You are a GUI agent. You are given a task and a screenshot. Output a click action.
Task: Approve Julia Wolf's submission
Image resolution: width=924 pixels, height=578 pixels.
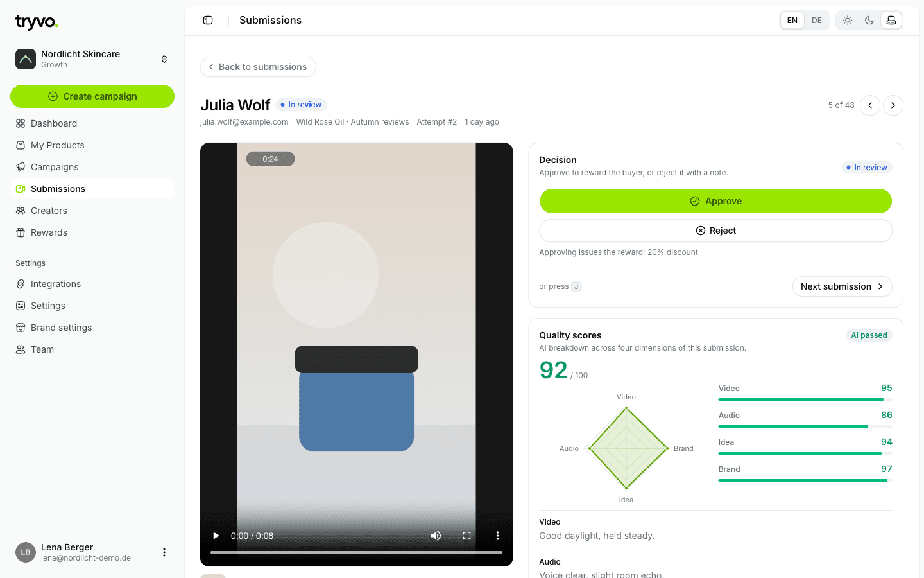click(x=715, y=201)
